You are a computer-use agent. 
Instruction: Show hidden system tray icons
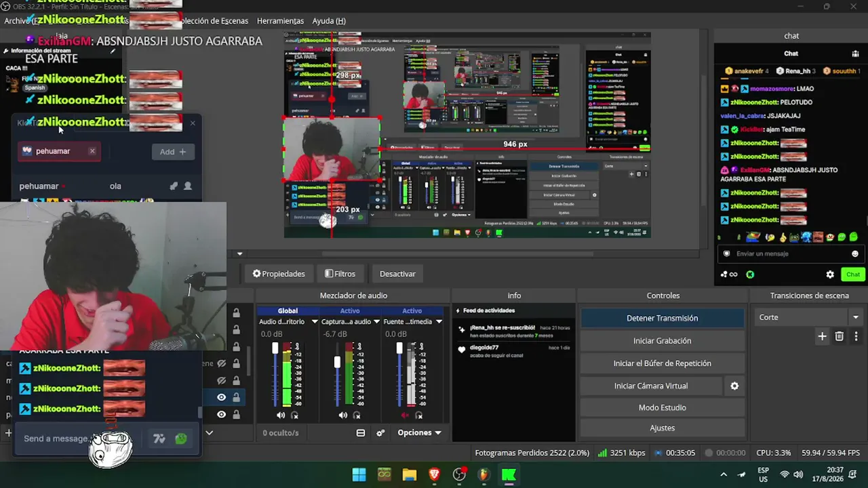[724, 474]
